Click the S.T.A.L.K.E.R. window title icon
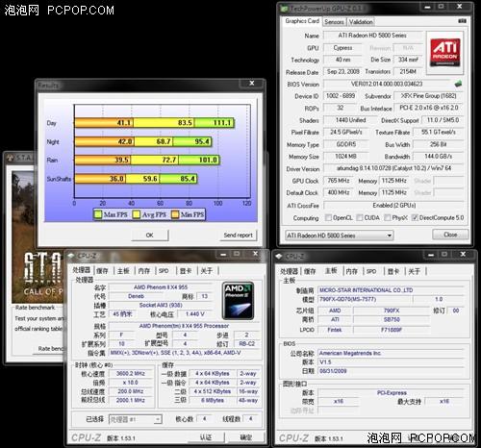The height and width of the screenshot is (448, 481). coord(11,158)
